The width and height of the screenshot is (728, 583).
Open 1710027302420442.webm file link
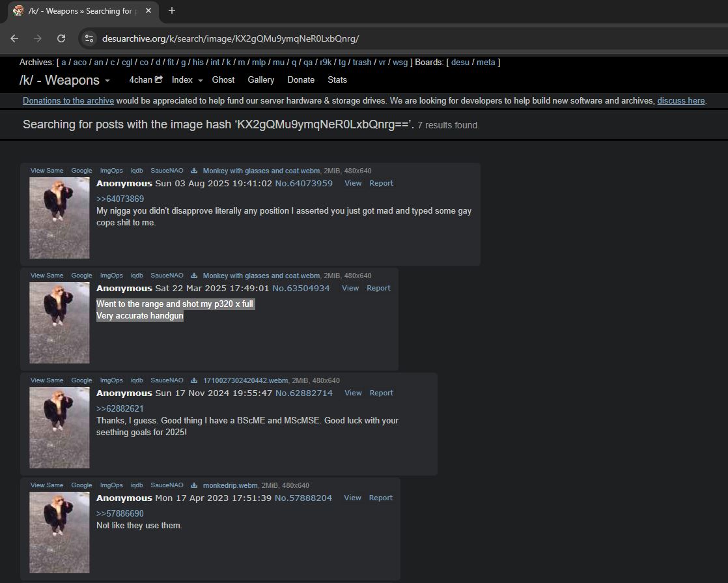tap(245, 380)
